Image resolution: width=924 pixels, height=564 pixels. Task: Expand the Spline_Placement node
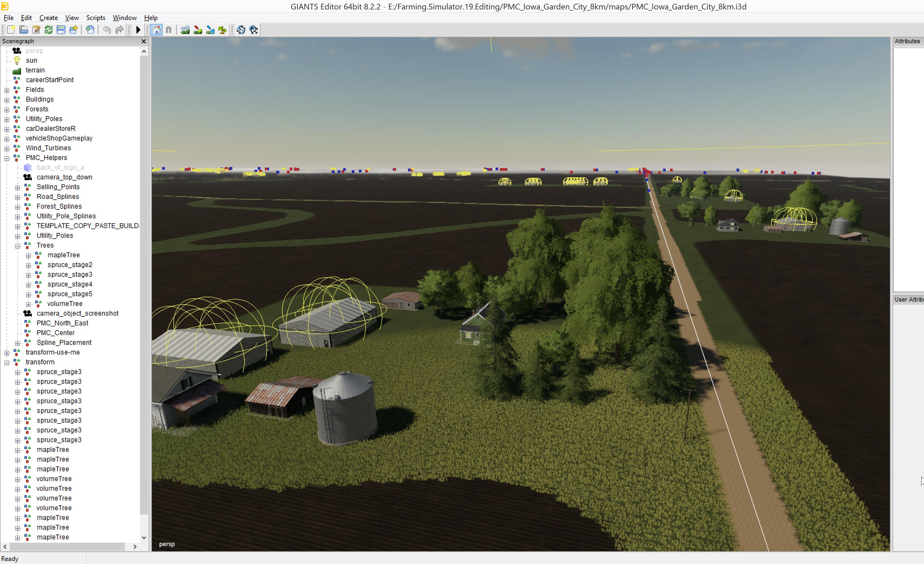point(18,343)
